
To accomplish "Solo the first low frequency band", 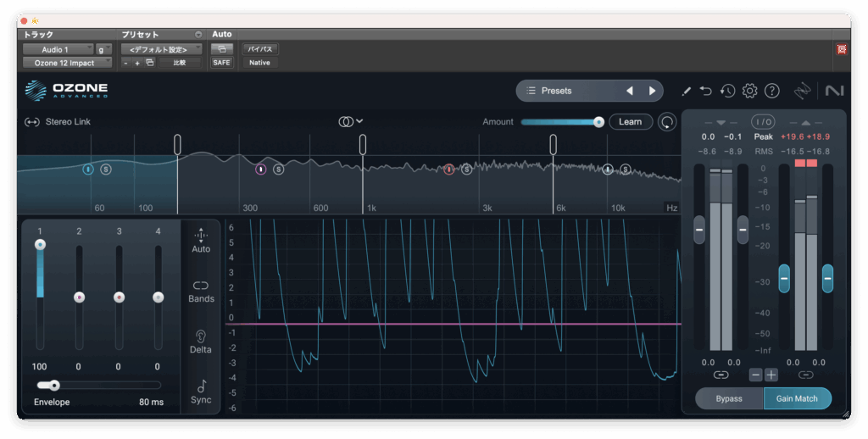I will 106,169.
